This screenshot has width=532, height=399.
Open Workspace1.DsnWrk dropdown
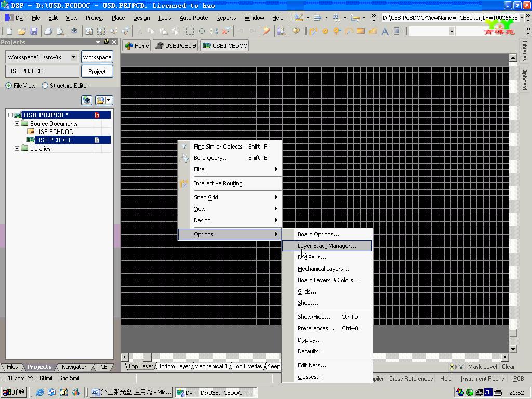click(x=73, y=57)
